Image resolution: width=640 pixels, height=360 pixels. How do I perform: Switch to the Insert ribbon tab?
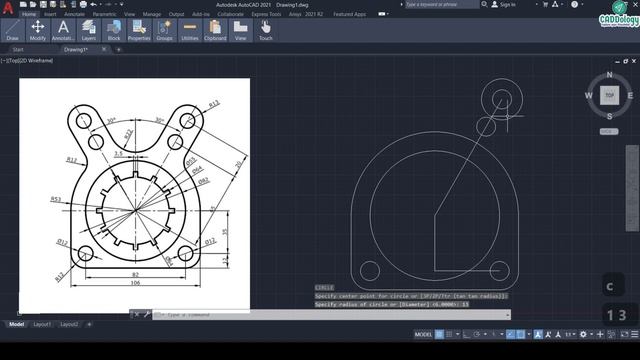tap(50, 14)
